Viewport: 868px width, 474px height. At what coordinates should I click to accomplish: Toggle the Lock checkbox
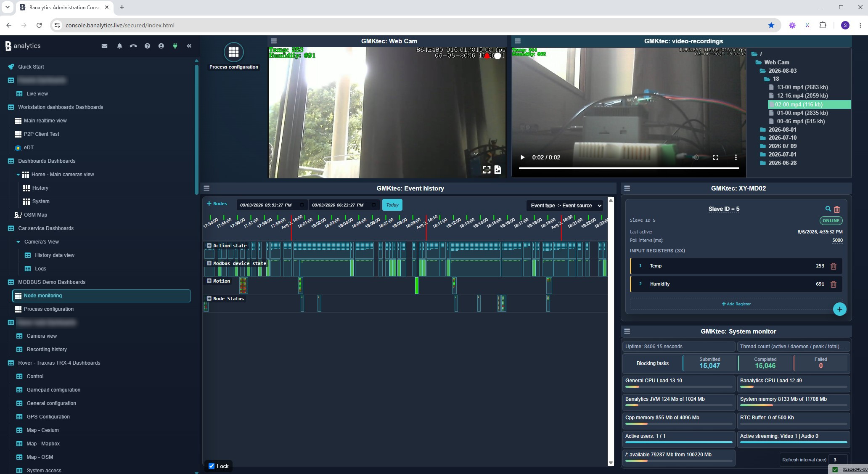pyautogui.click(x=212, y=466)
